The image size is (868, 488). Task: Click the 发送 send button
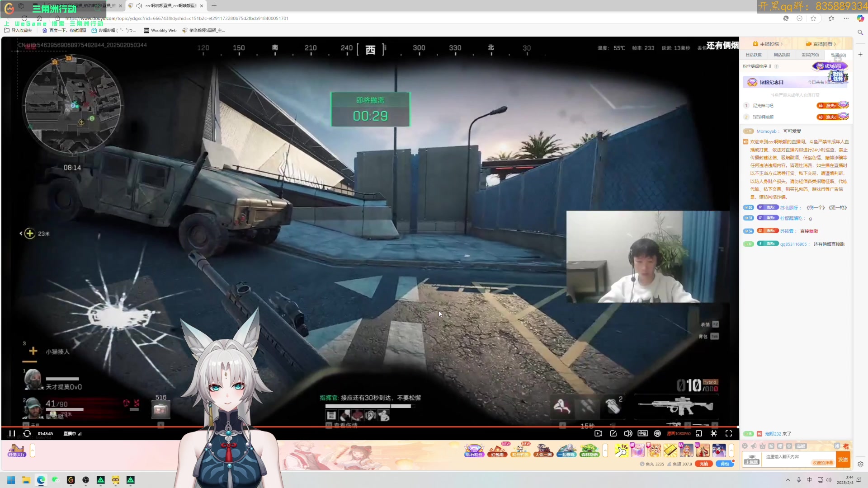(843, 460)
